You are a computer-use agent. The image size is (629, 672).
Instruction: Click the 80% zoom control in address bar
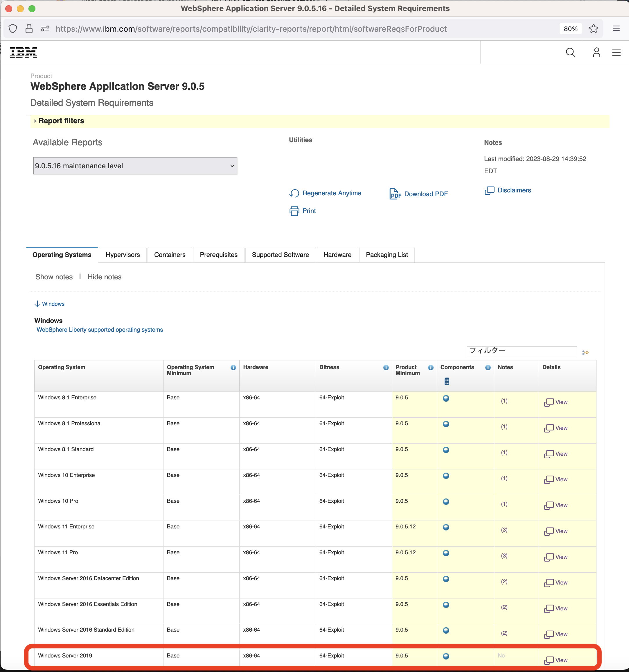tap(570, 29)
